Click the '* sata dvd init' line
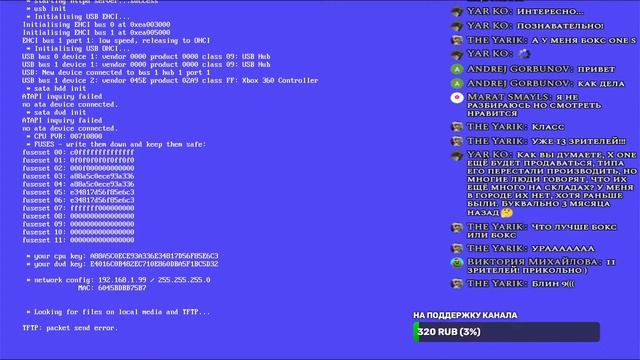The width and height of the screenshot is (640, 360). tap(56, 112)
